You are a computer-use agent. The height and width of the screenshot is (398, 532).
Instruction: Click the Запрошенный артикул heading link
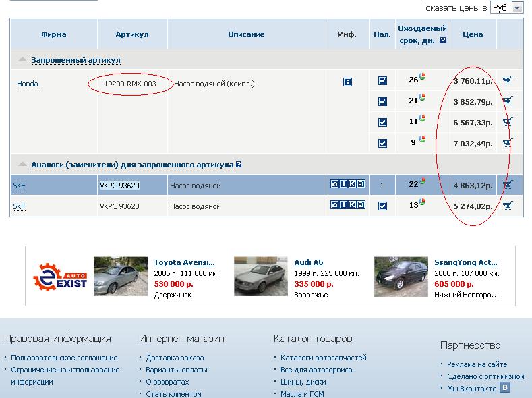pyautogui.click(x=76, y=61)
